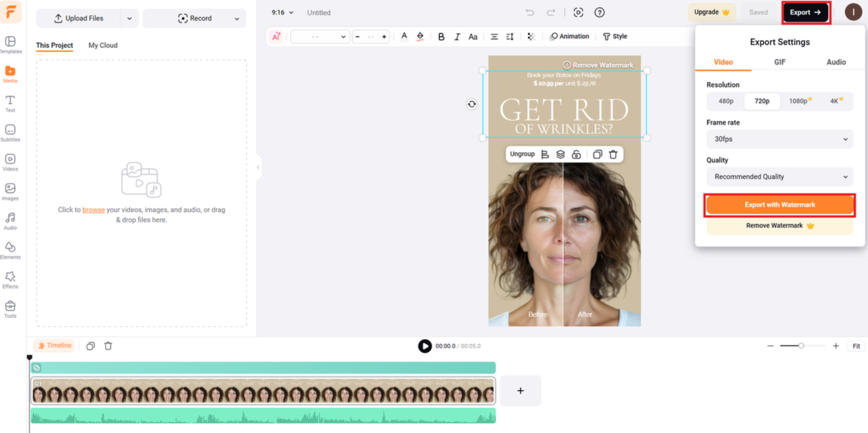Delete group using floating toolbar trash icon
Screen dimensions: 868x433
pos(613,154)
